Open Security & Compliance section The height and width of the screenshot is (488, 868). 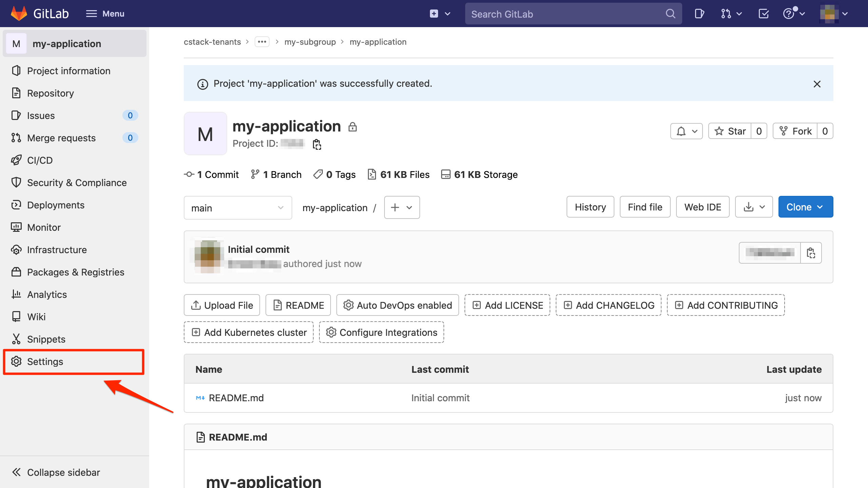tap(77, 182)
